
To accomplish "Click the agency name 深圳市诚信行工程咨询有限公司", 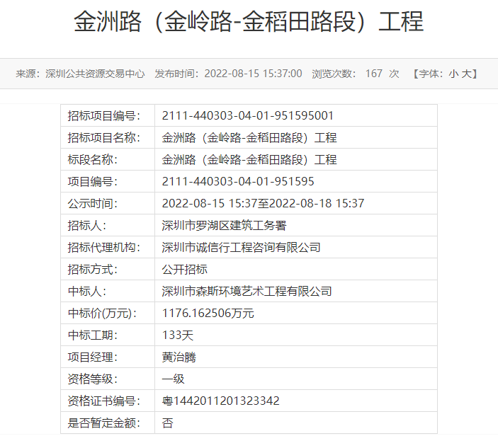I will [241, 248].
